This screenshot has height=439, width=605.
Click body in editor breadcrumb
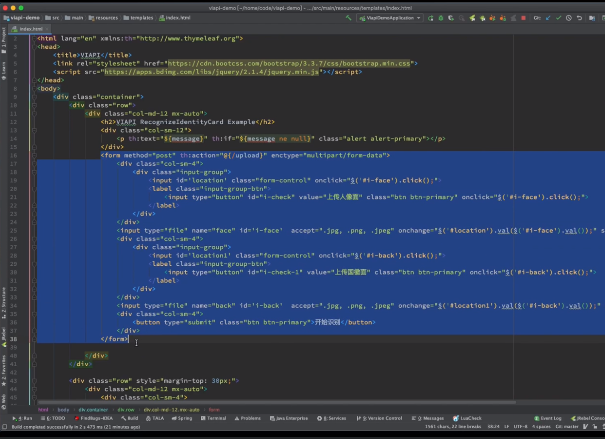(x=63, y=410)
